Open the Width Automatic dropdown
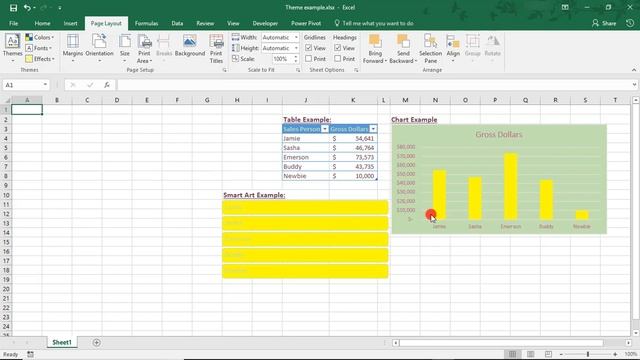 coord(296,37)
